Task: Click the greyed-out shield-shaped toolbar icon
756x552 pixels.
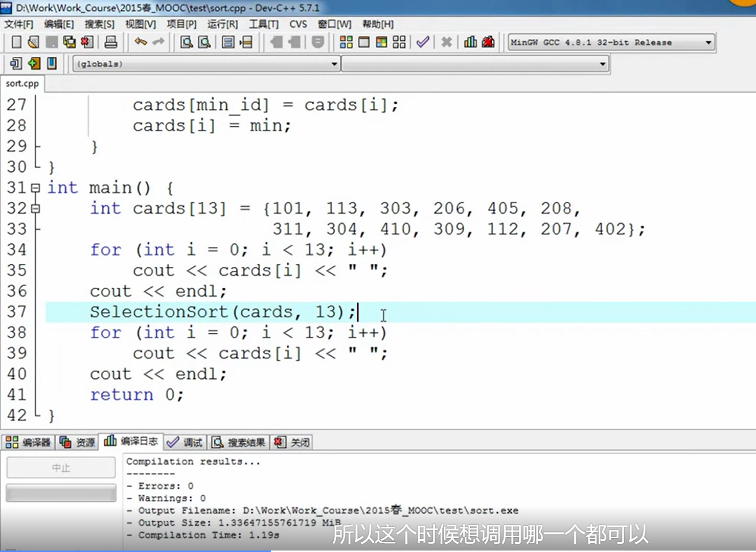Action: [x=318, y=42]
